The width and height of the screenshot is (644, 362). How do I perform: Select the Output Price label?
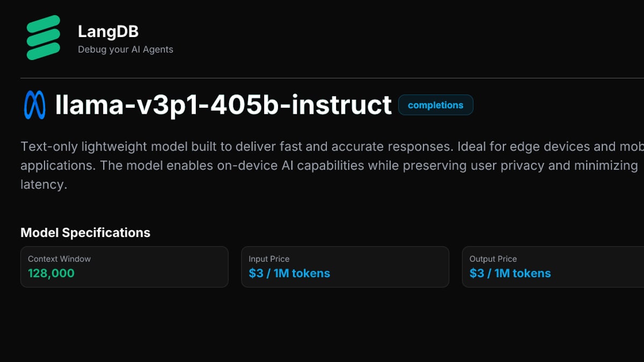pos(493,259)
